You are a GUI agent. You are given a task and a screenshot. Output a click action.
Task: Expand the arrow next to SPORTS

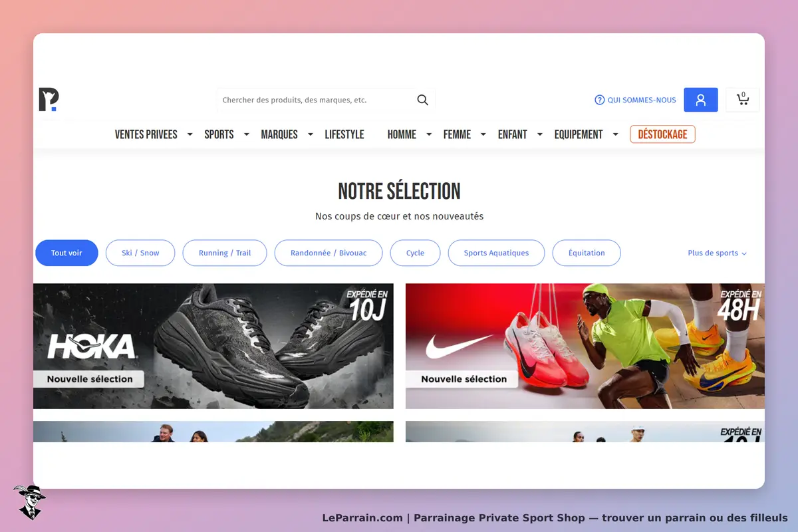tap(246, 134)
